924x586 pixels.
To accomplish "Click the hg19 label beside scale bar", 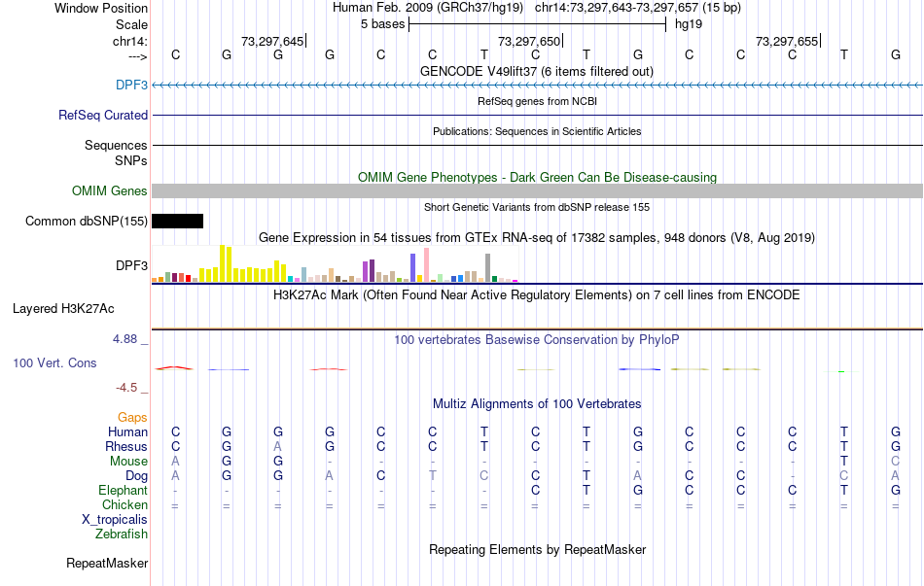I will (x=689, y=24).
